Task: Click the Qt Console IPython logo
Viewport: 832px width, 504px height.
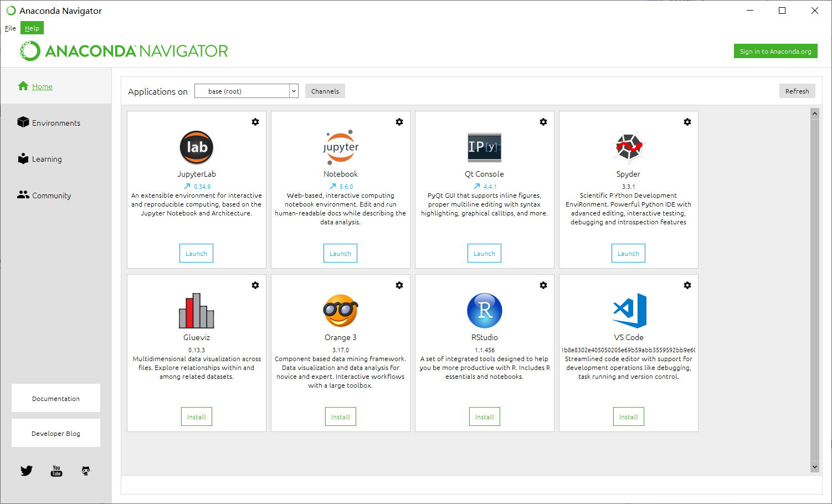Action: pos(485,147)
